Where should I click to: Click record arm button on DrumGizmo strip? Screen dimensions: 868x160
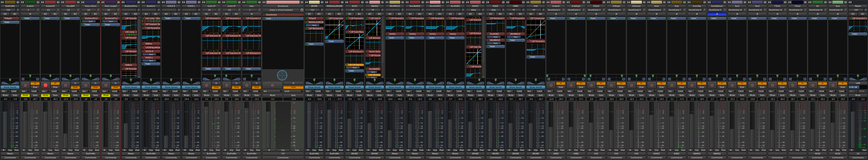(272, 85)
